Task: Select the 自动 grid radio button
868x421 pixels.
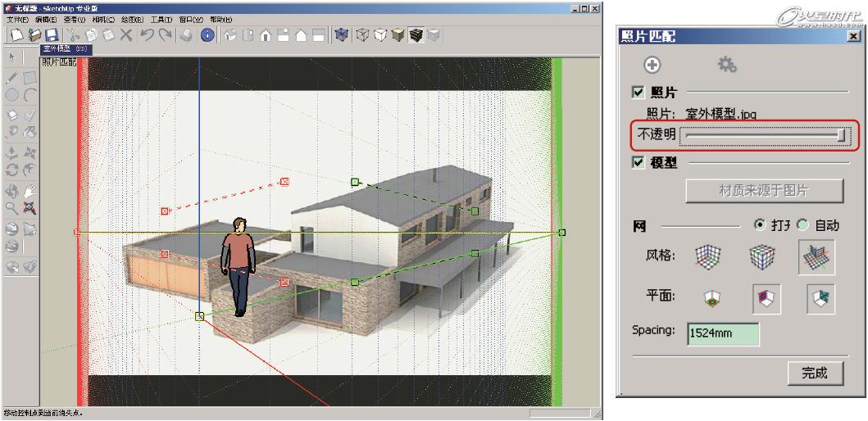Action: tap(802, 225)
